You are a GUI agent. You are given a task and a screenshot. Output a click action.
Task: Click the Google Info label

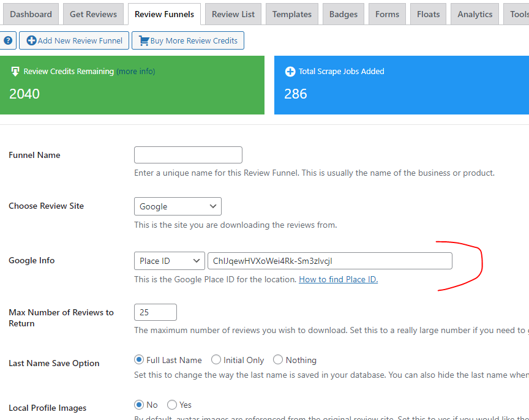(32, 260)
